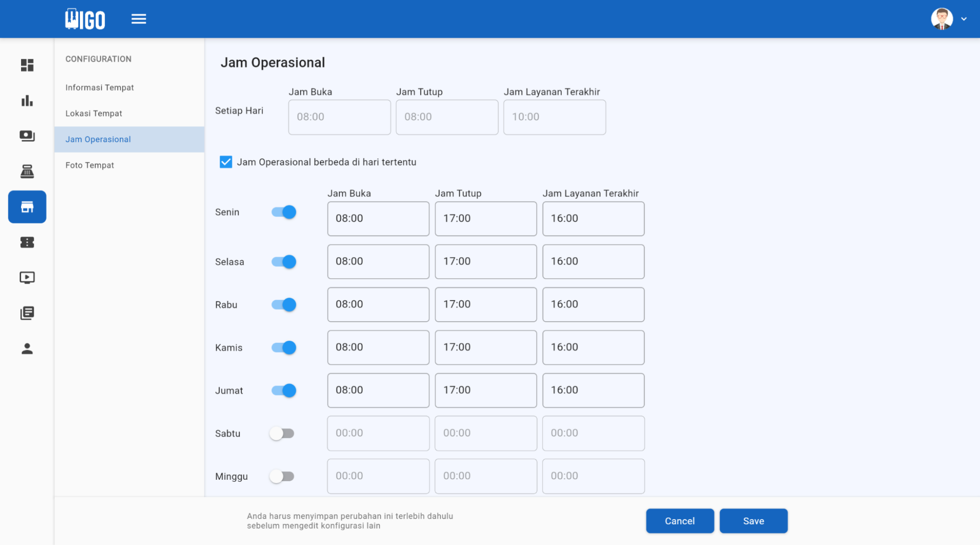Expand the profile avatar dropdown arrow

click(x=963, y=19)
